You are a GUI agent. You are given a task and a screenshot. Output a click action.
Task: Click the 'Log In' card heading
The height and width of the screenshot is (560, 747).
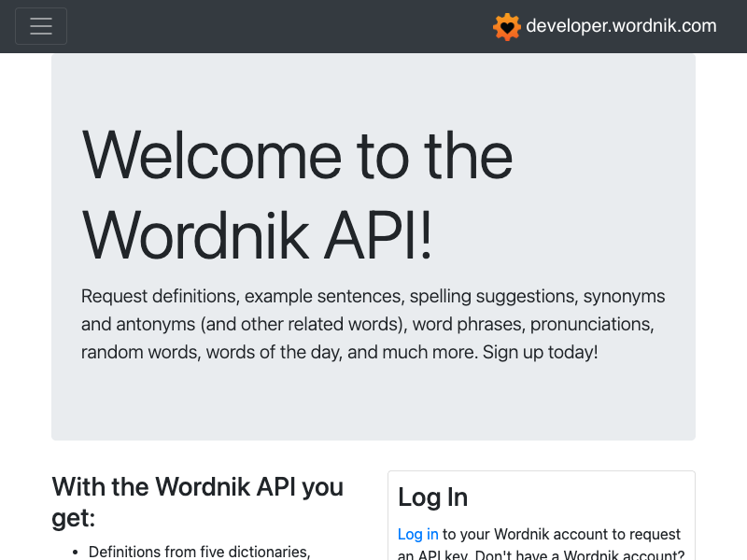(x=432, y=497)
